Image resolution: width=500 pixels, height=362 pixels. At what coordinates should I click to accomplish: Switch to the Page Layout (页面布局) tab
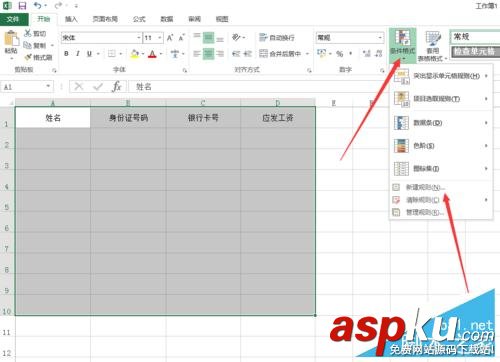tap(105, 19)
